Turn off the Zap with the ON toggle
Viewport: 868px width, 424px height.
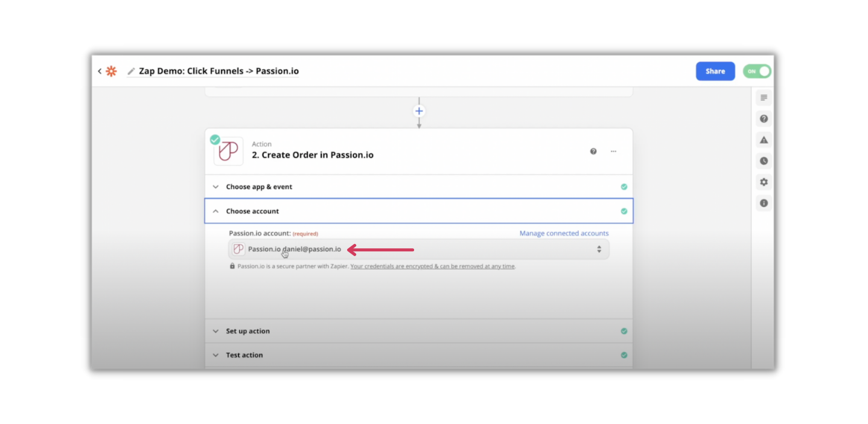click(756, 71)
